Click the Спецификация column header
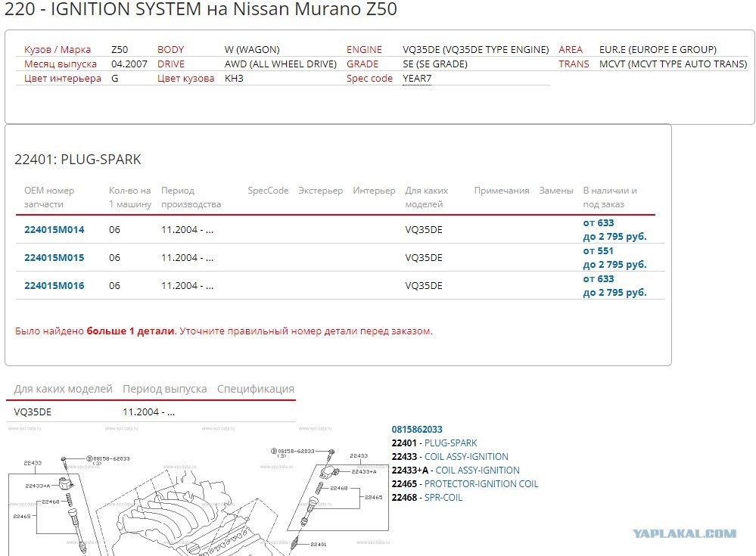This screenshot has height=556, width=756. click(x=256, y=389)
